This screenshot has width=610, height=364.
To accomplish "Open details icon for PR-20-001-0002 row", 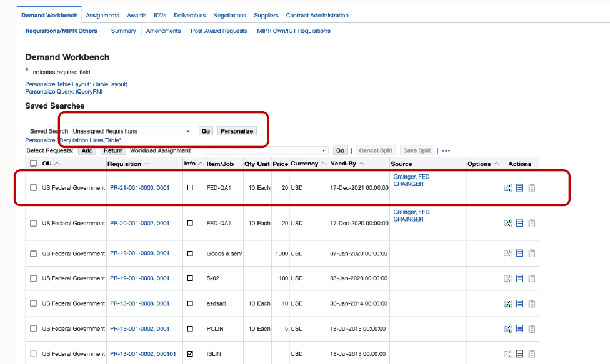I will (520, 224).
